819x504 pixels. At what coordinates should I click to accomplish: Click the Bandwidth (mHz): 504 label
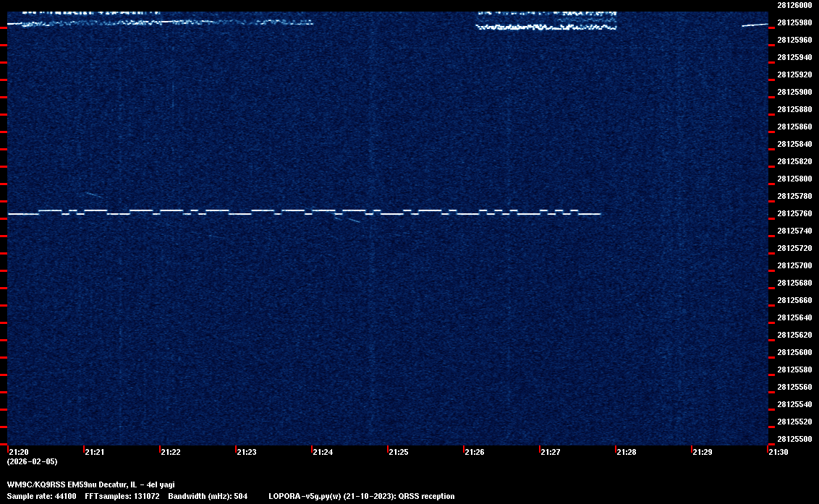click(208, 496)
